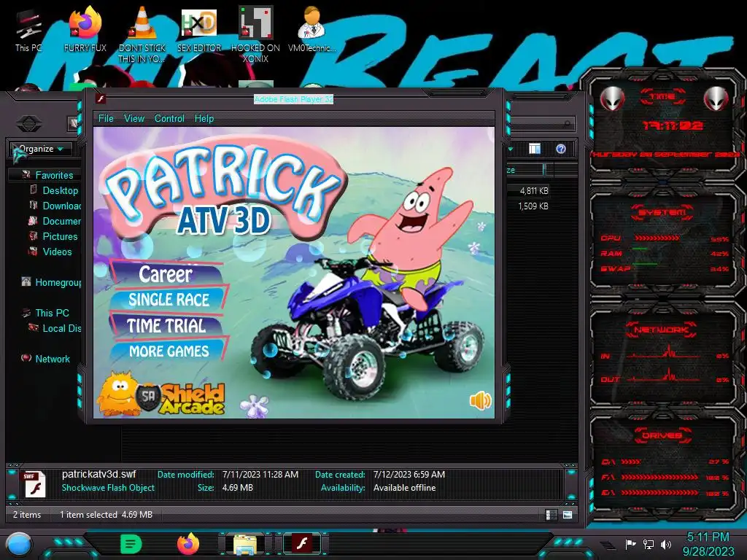The height and width of the screenshot is (560, 747).
Task: Open Firefox from the taskbar
Action: (x=188, y=544)
